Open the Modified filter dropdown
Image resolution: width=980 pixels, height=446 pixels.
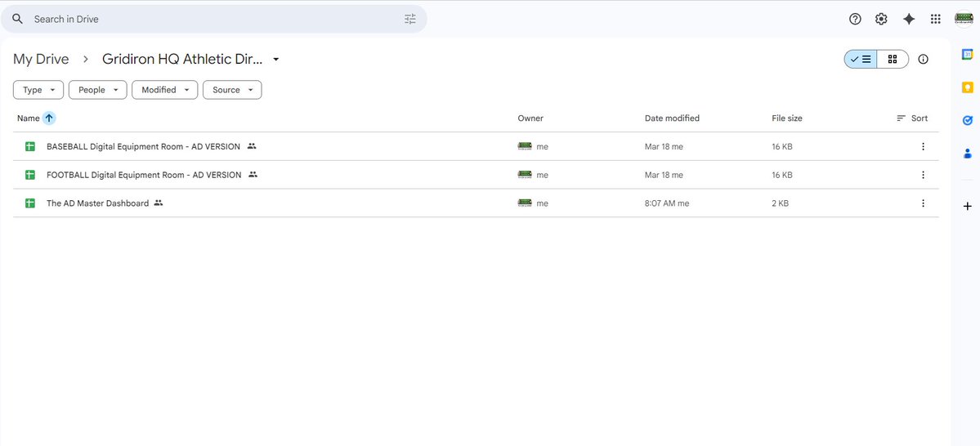click(x=165, y=90)
